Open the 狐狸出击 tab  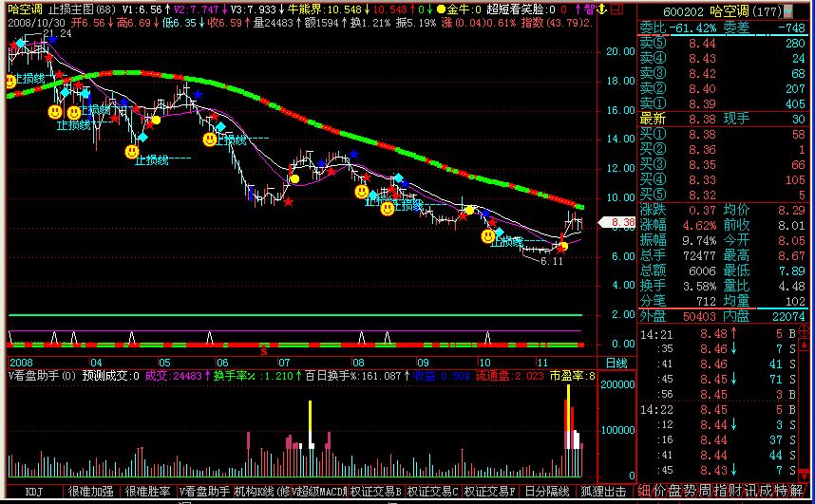(603, 491)
